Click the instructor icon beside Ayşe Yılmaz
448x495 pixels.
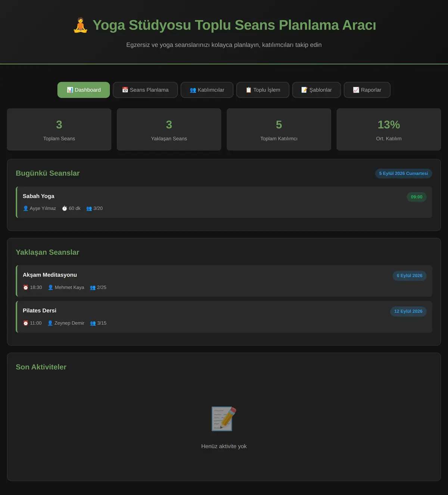click(26, 208)
